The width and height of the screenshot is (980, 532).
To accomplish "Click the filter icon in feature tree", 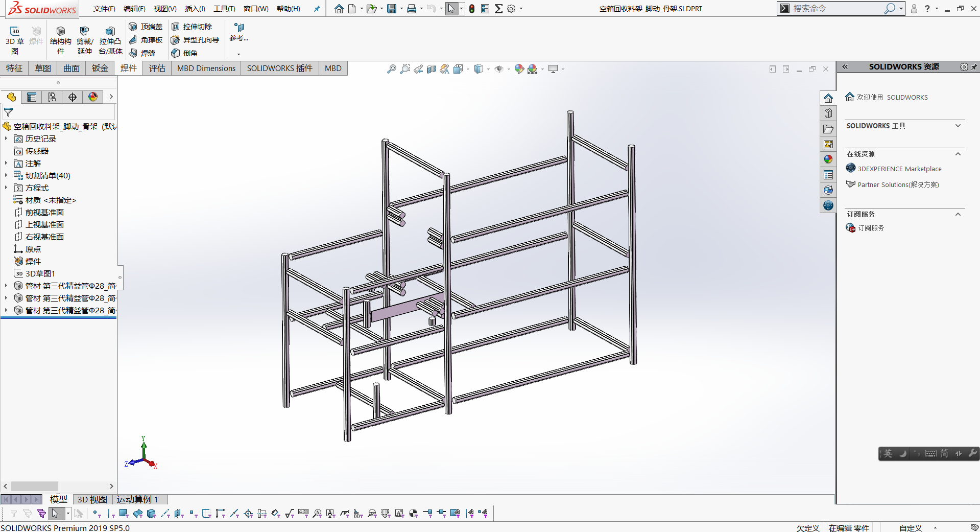I will [x=8, y=112].
